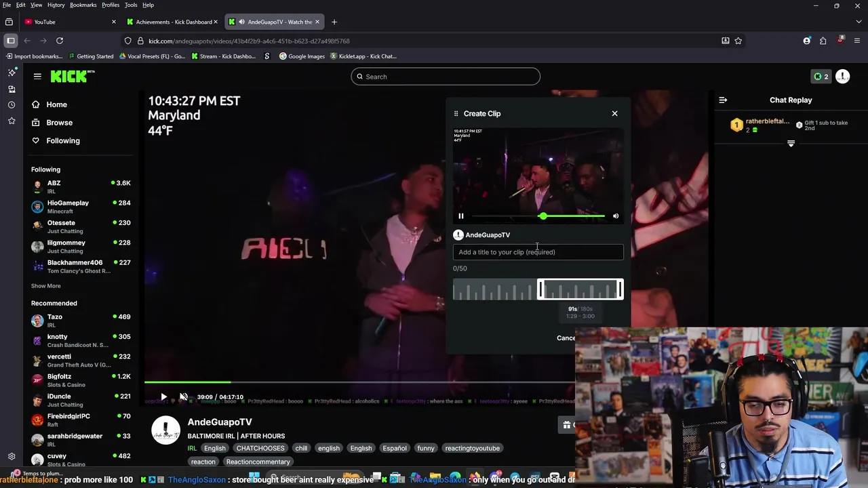Image resolution: width=868 pixels, height=488 pixels.
Task: Open the File menu
Action: (7, 5)
